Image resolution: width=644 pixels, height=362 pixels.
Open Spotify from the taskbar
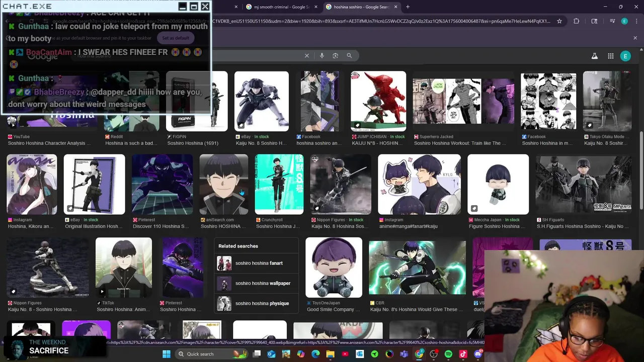click(448, 354)
